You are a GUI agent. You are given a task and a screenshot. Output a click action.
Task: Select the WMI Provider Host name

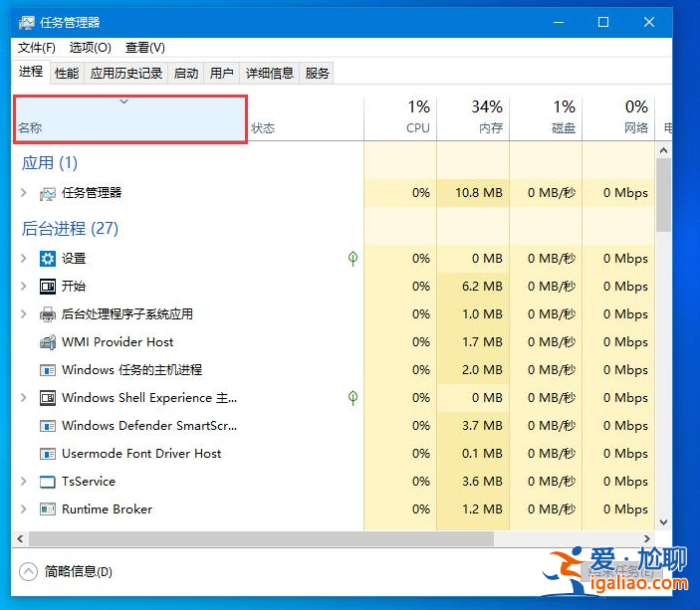[117, 341]
